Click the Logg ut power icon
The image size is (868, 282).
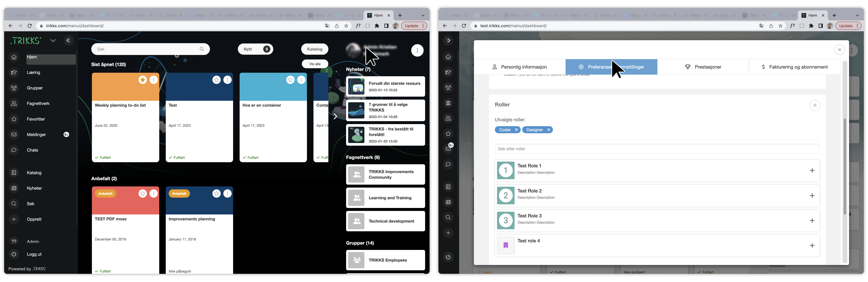[x=14, y=254]
